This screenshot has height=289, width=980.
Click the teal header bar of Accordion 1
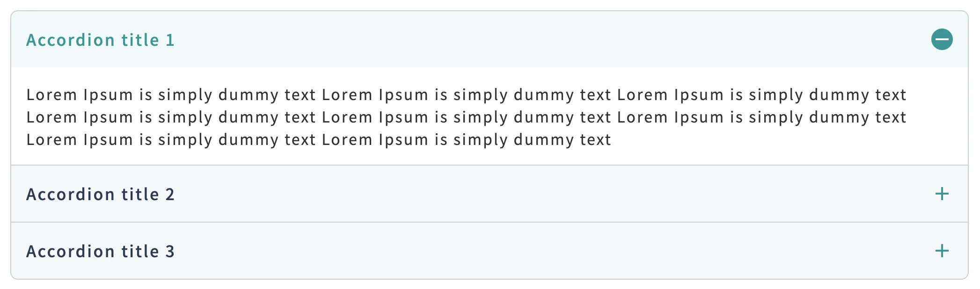coord(515,39)
